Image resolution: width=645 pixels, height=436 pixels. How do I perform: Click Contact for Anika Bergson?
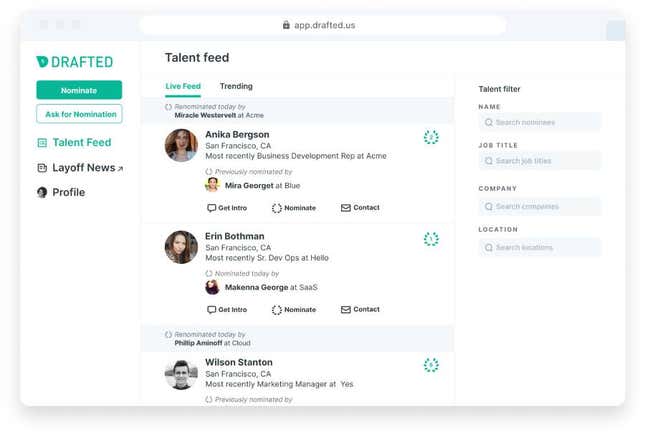pyautogui.click(x=360, y=208)
